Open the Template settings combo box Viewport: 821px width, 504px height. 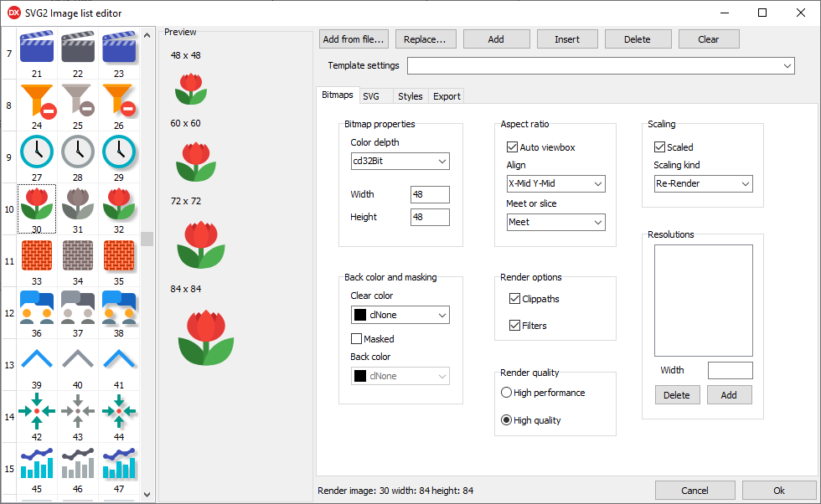tap(601, 65)
